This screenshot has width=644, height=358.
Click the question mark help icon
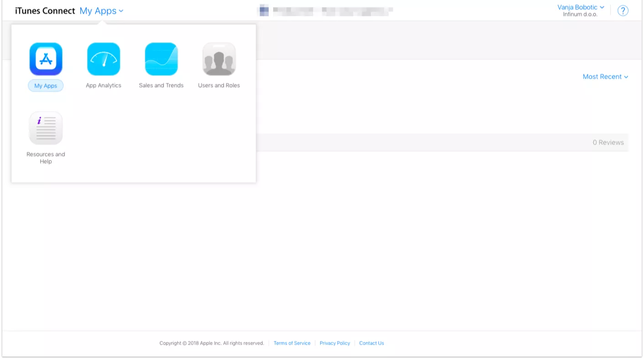[x=623, y=11]
